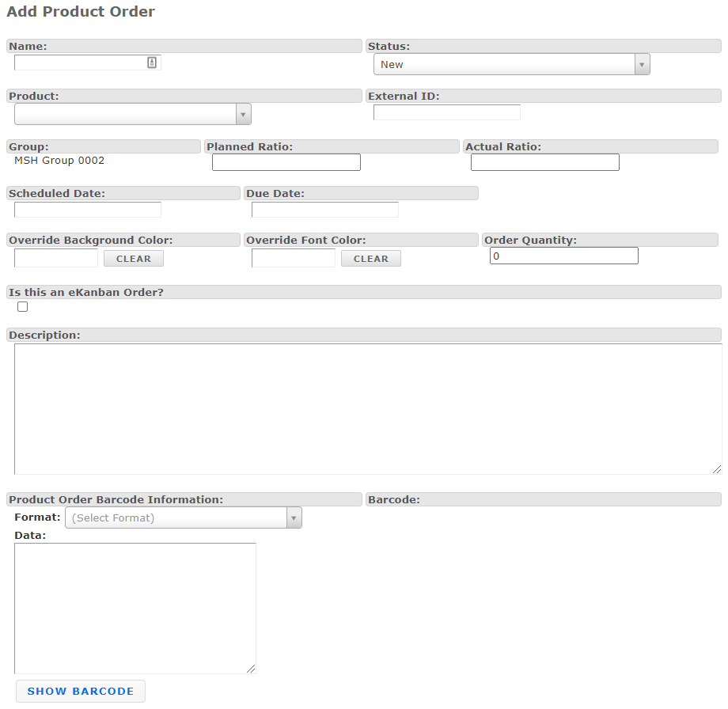Click the Show Barcode button
This screenshot has height=709, width=728.
coord(81,692)
